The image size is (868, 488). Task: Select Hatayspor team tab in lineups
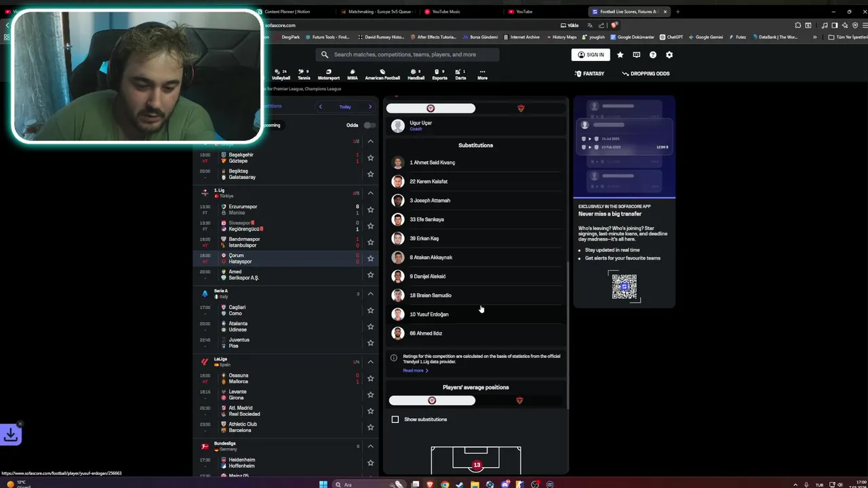(x=521, y=108)
